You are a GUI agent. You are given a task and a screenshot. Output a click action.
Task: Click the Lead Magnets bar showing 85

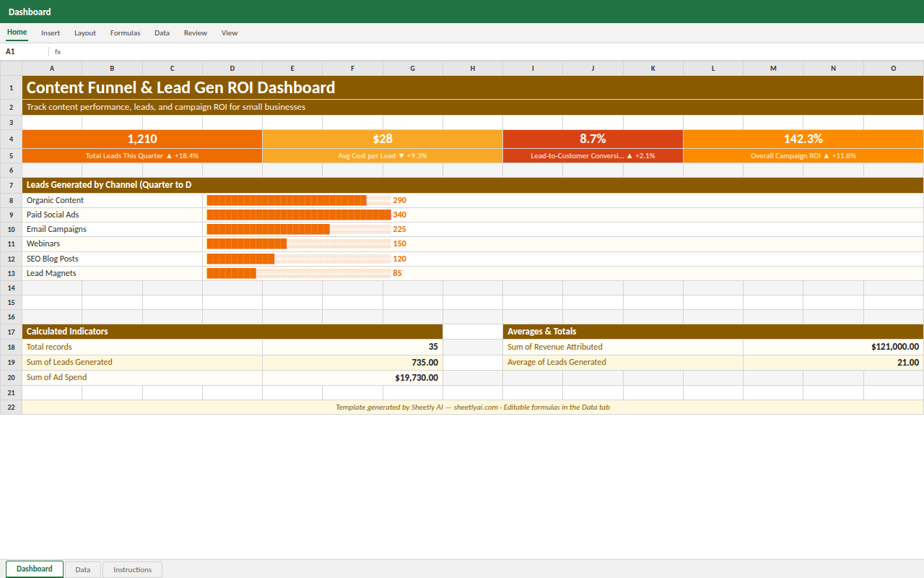coord(305,273)
